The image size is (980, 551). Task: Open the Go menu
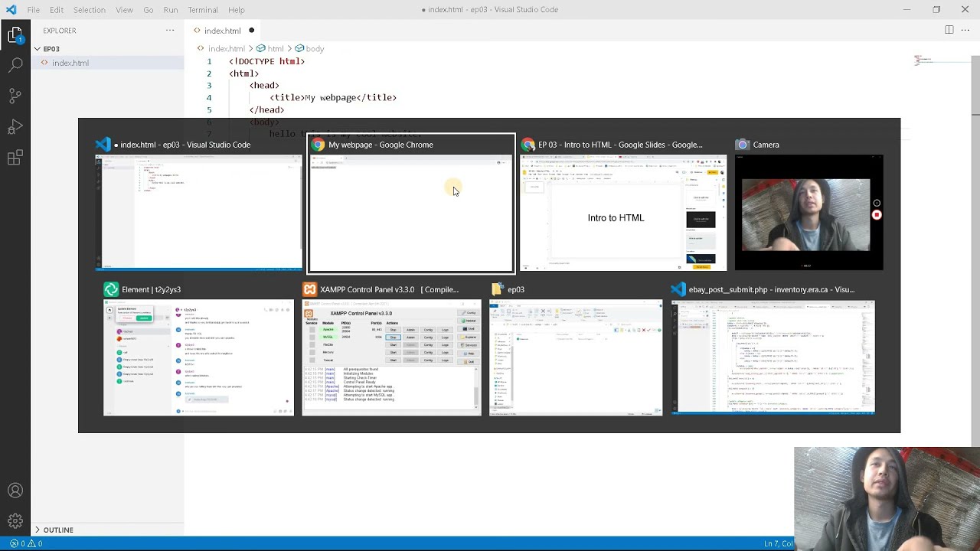(x=149, y=10)
